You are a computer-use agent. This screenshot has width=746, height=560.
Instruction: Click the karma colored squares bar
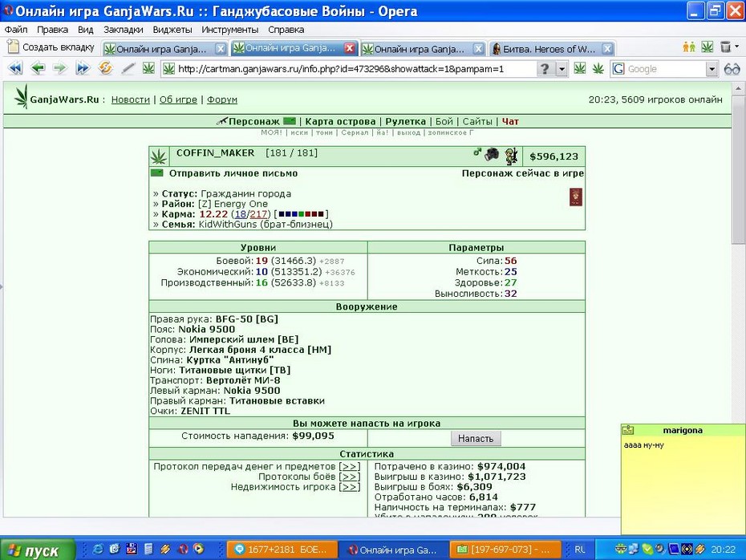click(302, 214)
